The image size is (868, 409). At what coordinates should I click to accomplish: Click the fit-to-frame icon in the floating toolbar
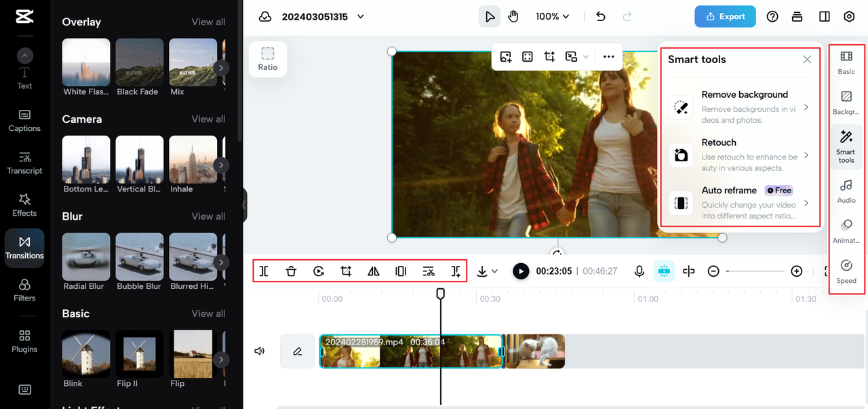(528, 57)
